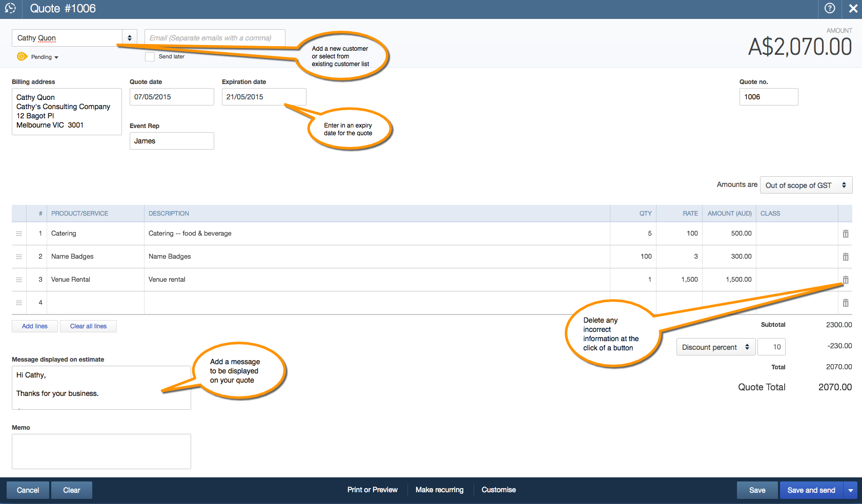Click the help question mark icon
The image size is (862, 504).
pyautogui.click(x=830, y=8)
